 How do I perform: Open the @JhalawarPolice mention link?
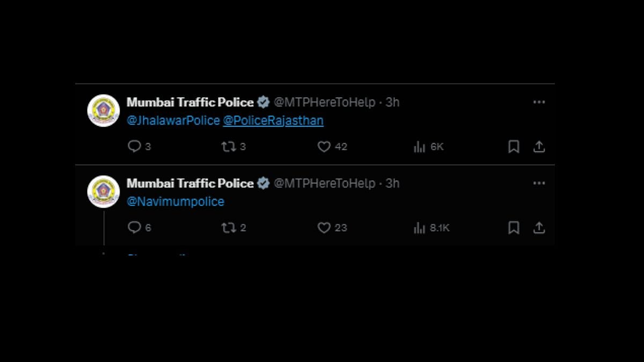[173, 121]
